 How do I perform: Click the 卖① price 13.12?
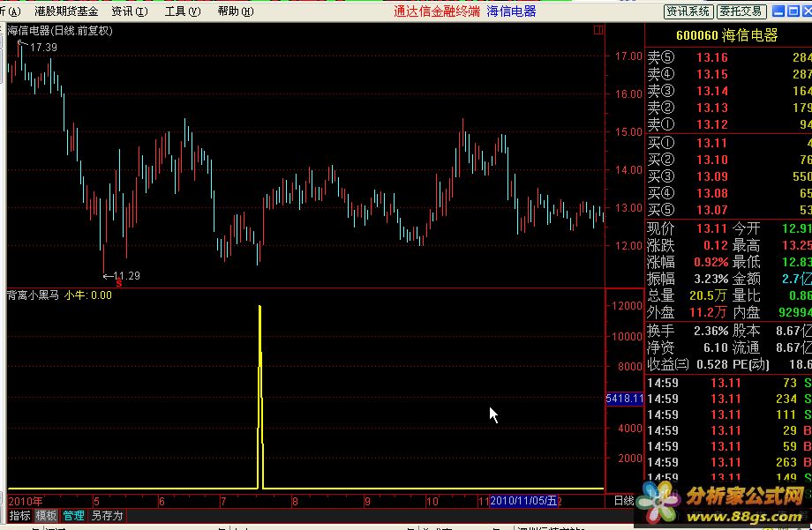pos(712,124)
